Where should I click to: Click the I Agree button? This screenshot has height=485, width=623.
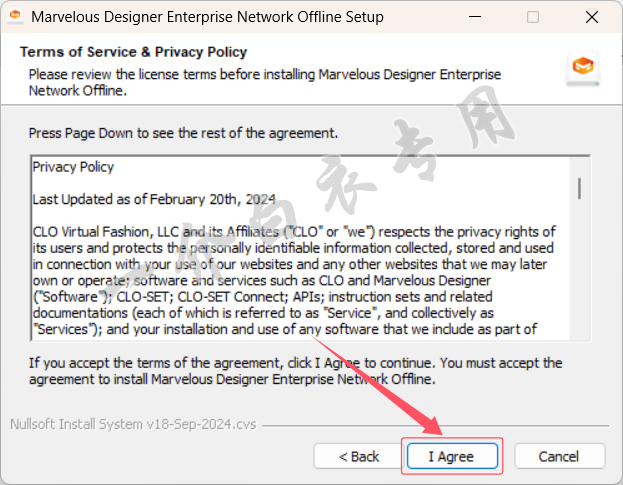[452, 456]
